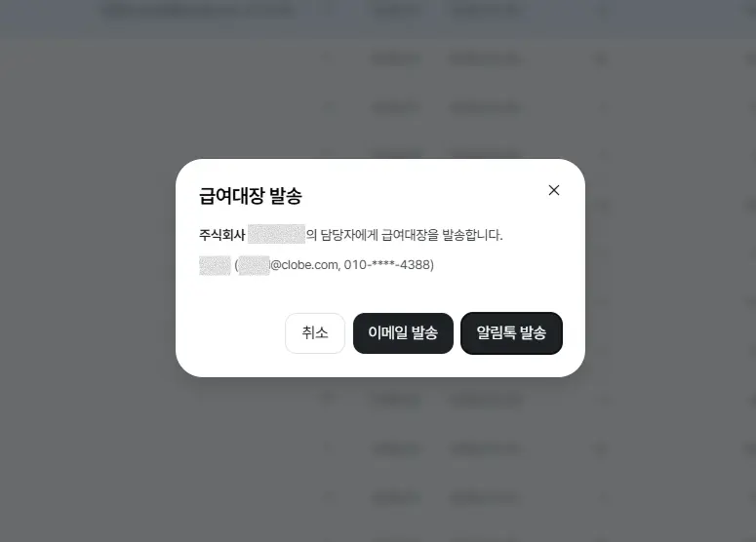Click the bold 주식회사 text
756x542 pixels.
point(222,235)
